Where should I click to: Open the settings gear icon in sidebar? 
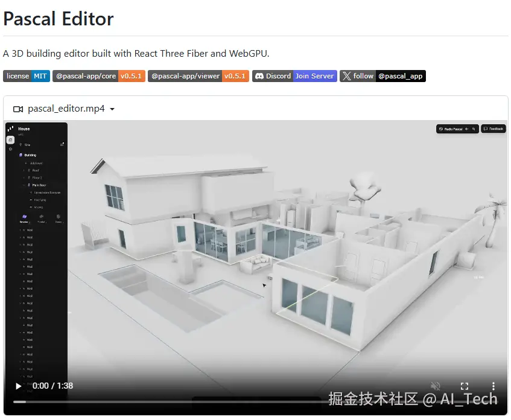coord(10,149)
